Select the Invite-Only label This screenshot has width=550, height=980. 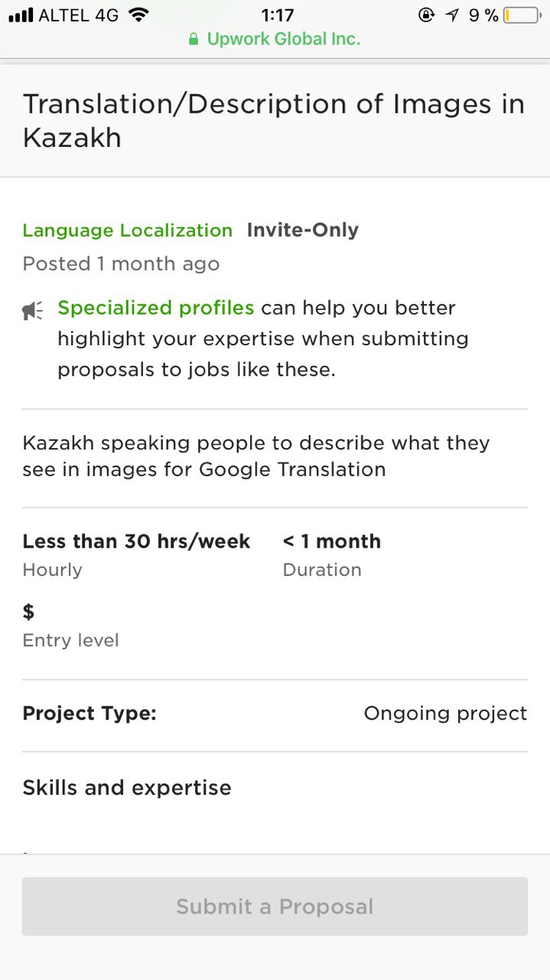(x=302, y=230)
